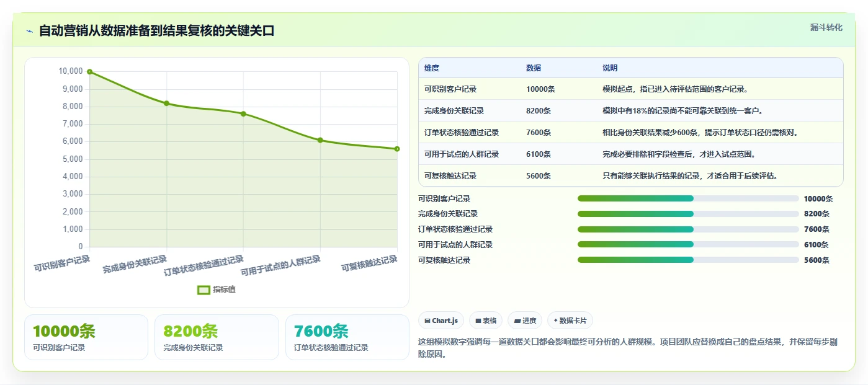868x385 pixels.
Task: Click x-axis label 可识别客户记录
Action: 62,264
